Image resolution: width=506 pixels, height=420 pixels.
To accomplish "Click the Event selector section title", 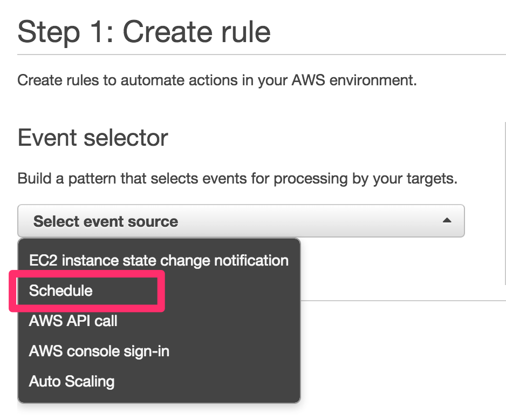I will 92,138.
